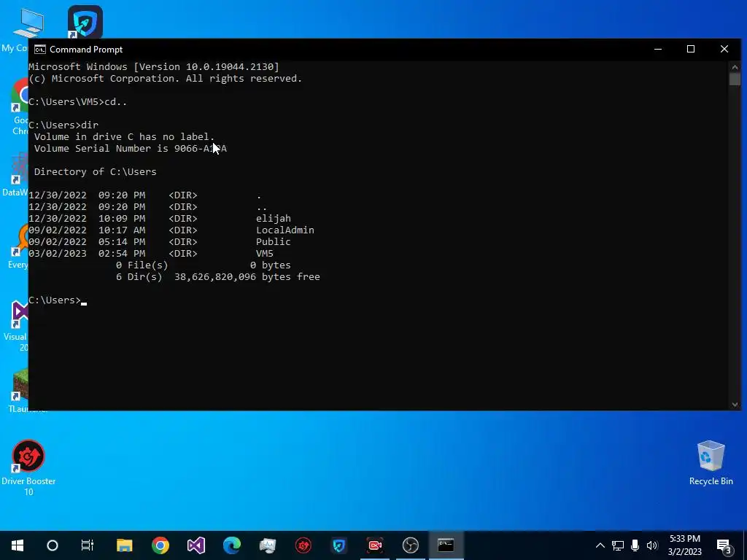Click the Show desktop strip after notifications

tap(745, 545)
